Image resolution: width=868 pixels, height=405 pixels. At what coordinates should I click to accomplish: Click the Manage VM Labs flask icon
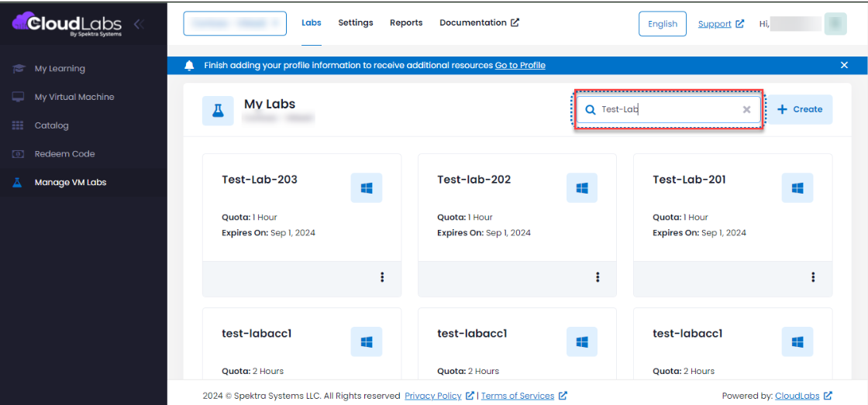pyautogui.click(x=18, y=182)
